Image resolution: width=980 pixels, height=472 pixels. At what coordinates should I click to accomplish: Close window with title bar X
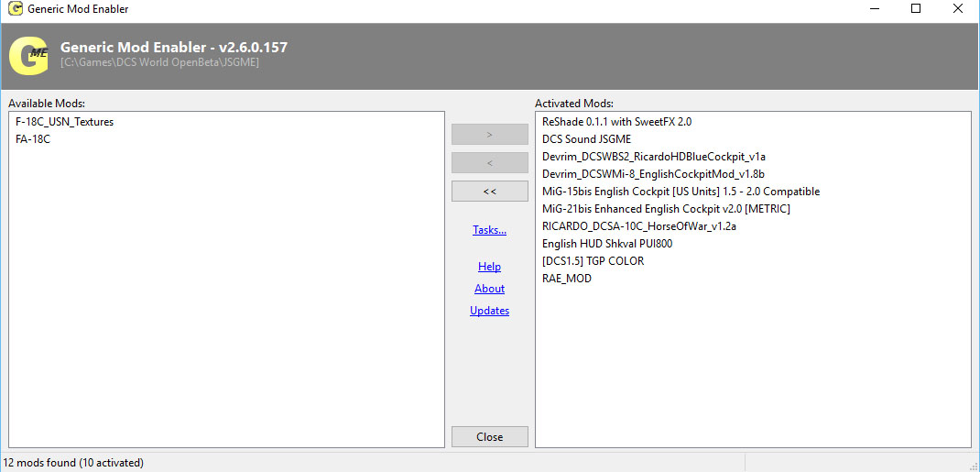tap(957, 9)
